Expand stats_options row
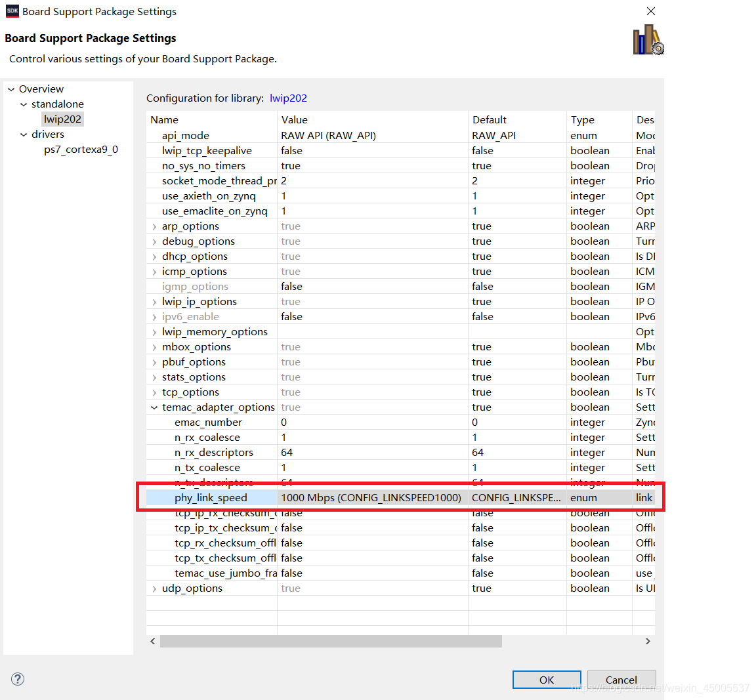Image resolution: width=756 pixels, height=700 pixels. [x=154, y=377]
